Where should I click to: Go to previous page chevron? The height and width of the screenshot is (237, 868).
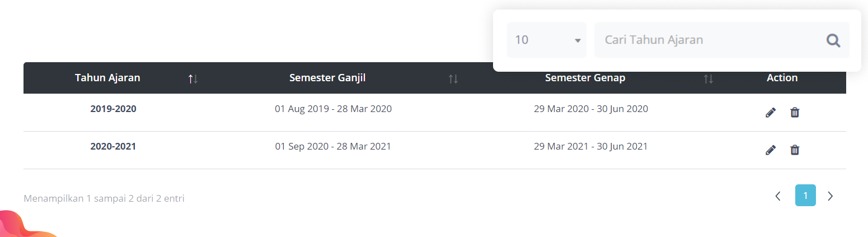tap(778, 196)
